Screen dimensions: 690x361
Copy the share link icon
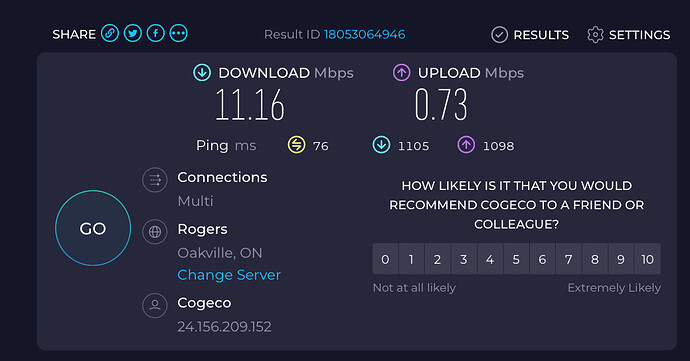tap(110, 33)
